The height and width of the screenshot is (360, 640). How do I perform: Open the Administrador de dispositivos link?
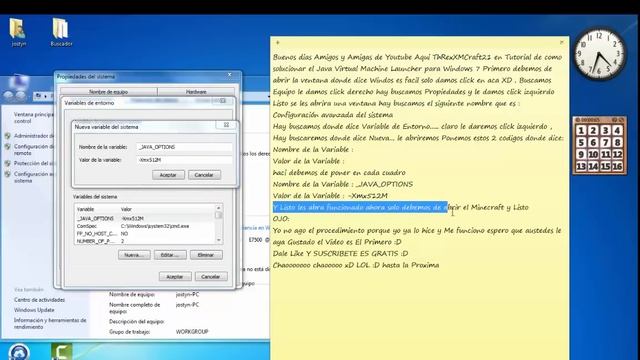click(33, 136)
